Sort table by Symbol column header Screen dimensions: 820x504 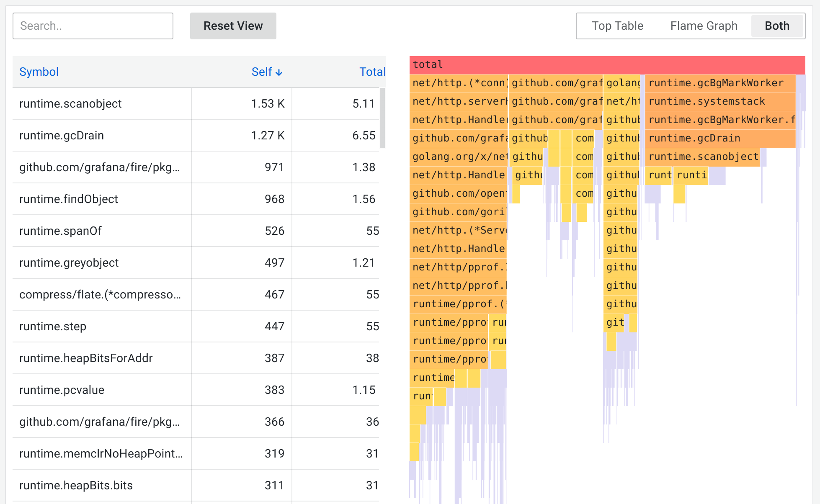tap(39, 72)
